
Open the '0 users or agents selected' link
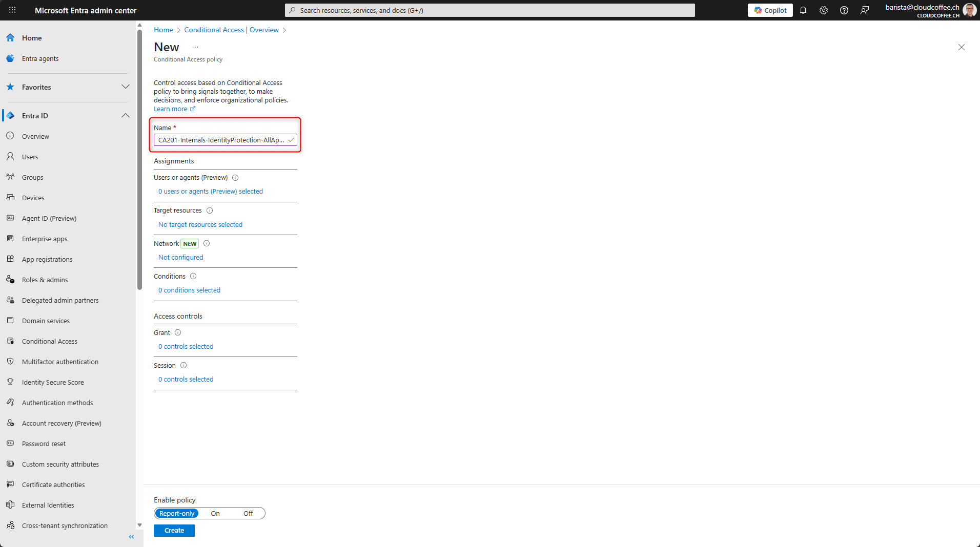[x=211, y=192]
